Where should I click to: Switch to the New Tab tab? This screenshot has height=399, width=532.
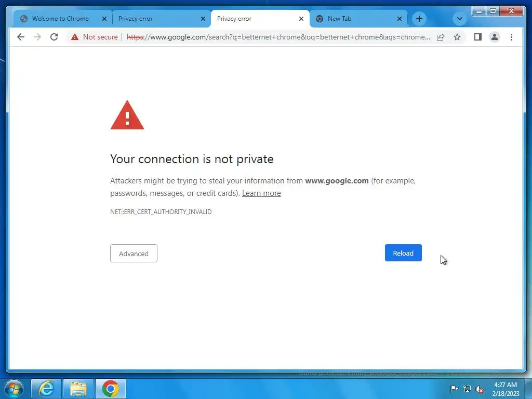358,19
